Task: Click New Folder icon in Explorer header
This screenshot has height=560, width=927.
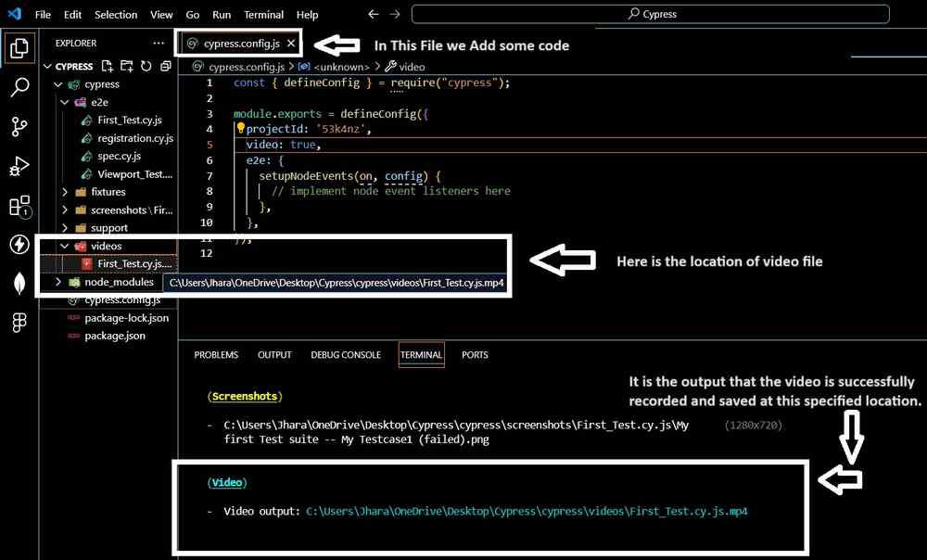Action: pos(126,66)
